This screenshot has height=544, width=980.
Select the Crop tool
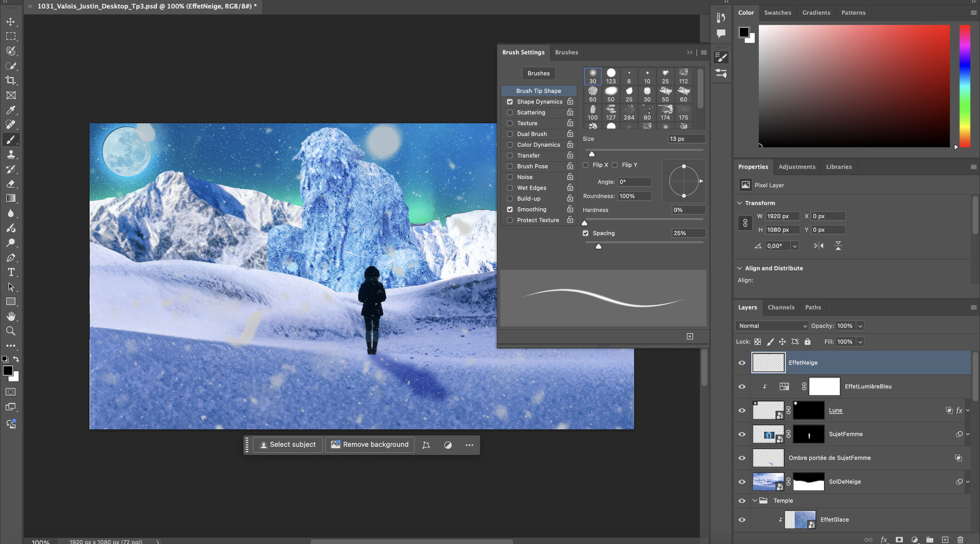(x=11, y=80)
